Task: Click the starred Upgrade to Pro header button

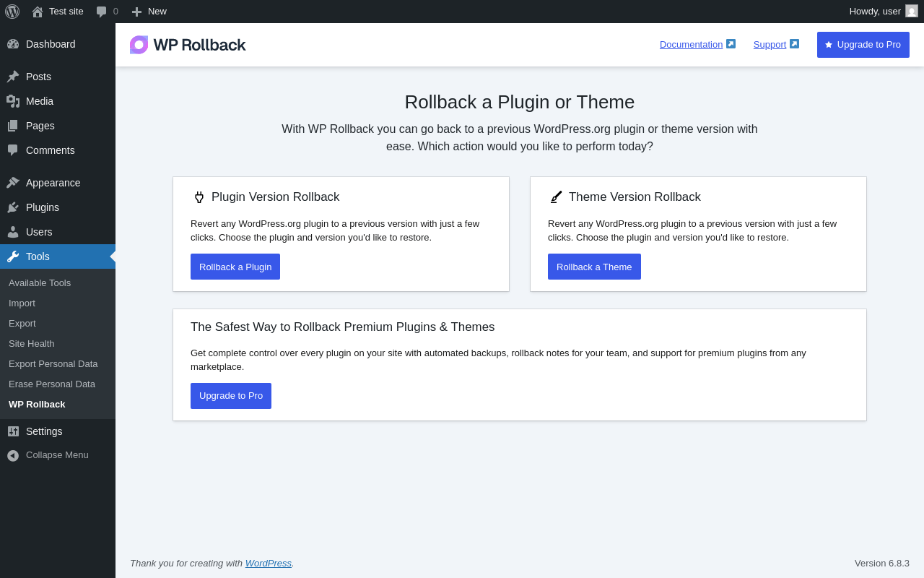Action: click(x=863, y=45)
